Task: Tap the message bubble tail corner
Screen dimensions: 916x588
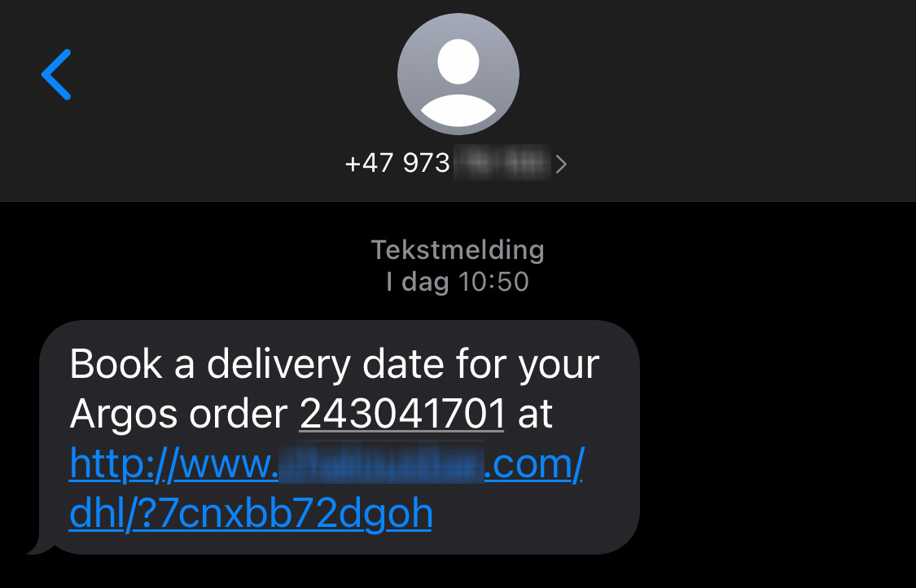Action: click(41, 546)
